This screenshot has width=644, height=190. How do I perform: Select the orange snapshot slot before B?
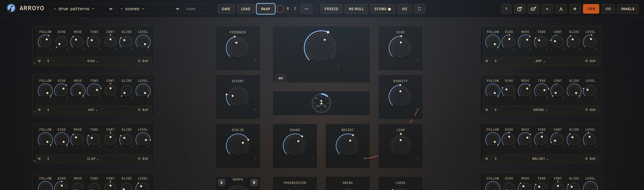tap(280, 9)
